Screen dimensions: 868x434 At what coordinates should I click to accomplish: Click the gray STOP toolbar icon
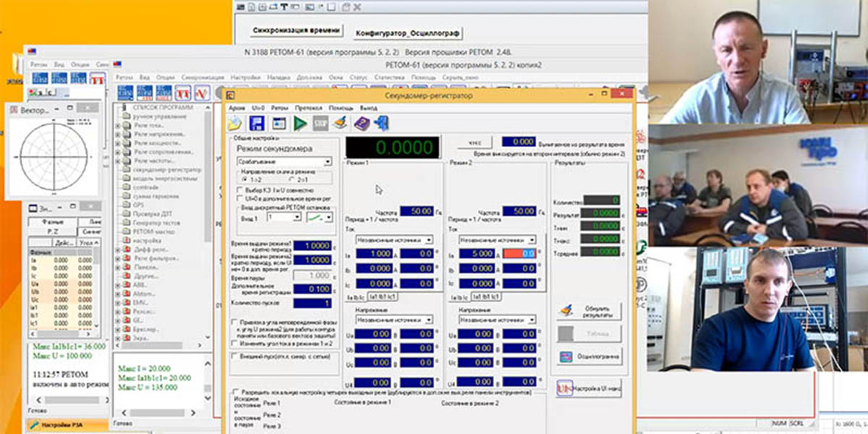[320, 123]
